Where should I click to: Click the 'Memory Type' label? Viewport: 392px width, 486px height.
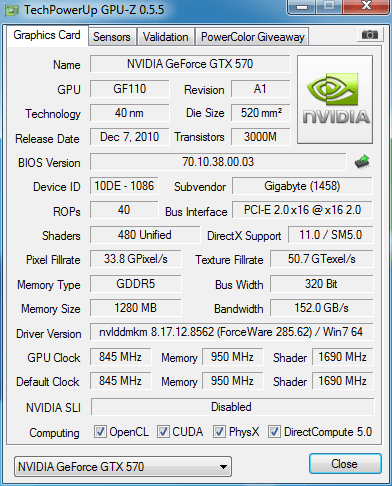pyautogui.click(x=49, y=285)
